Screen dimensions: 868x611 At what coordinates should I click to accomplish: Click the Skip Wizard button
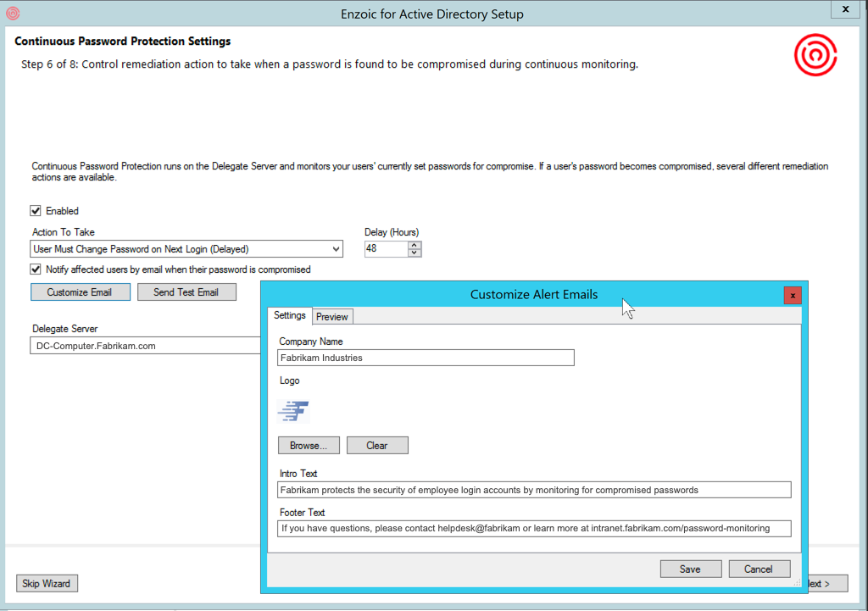pos(47,583)
